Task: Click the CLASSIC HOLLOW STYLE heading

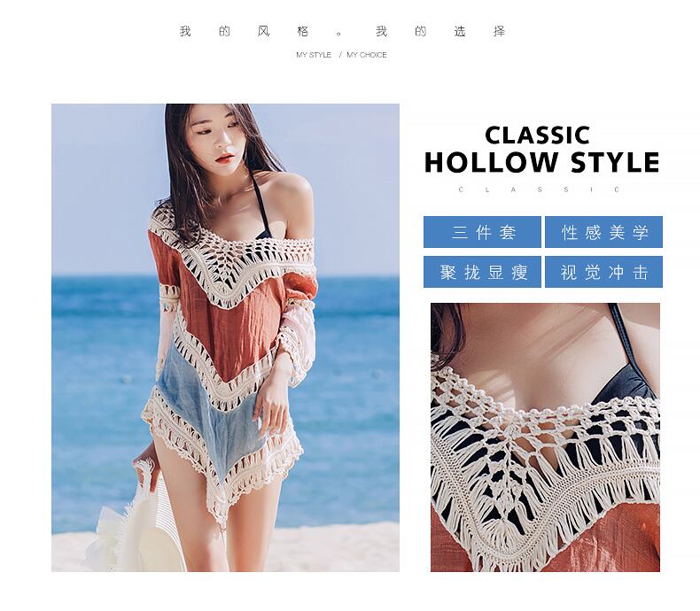Action: 541,149
